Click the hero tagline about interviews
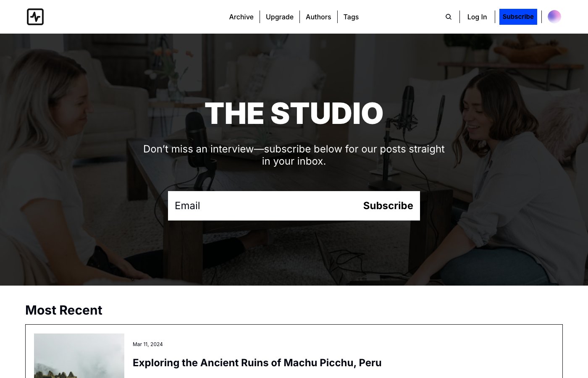This screenshot has height=378, width=588. [294, 155]
